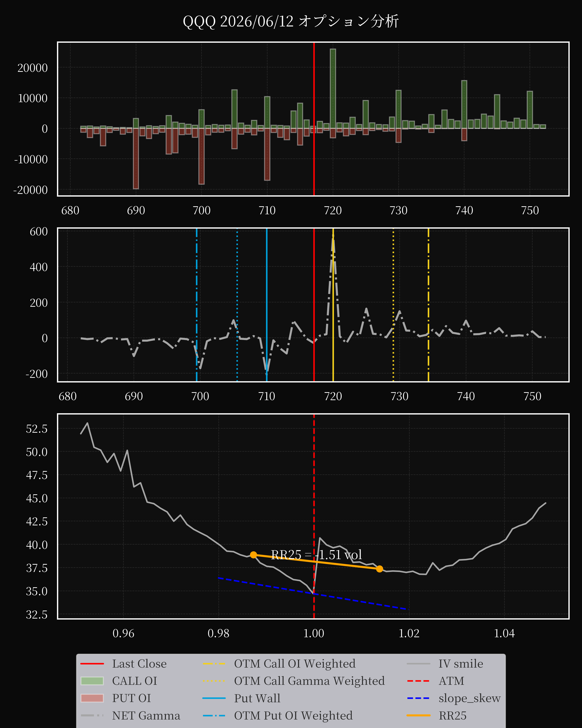Click the 680 x-axis label in gamma chart
The height and width of the screenshot is (728, 582).
(67, 397)
